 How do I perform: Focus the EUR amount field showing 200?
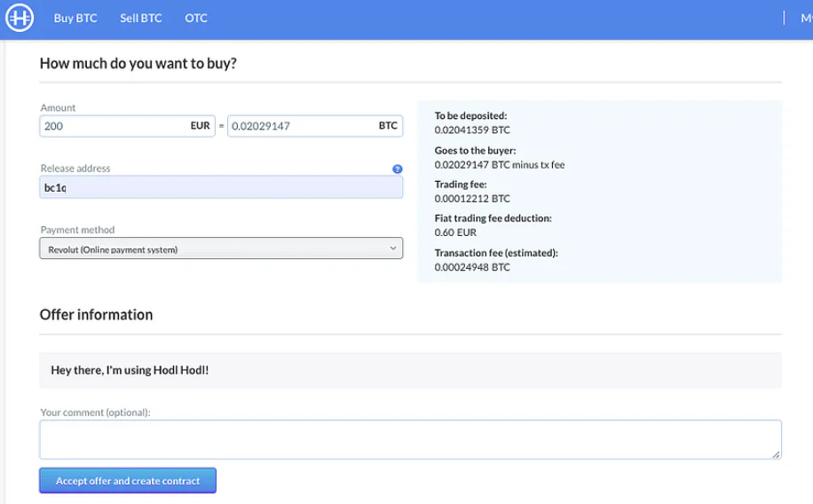[x=127, y=126]
